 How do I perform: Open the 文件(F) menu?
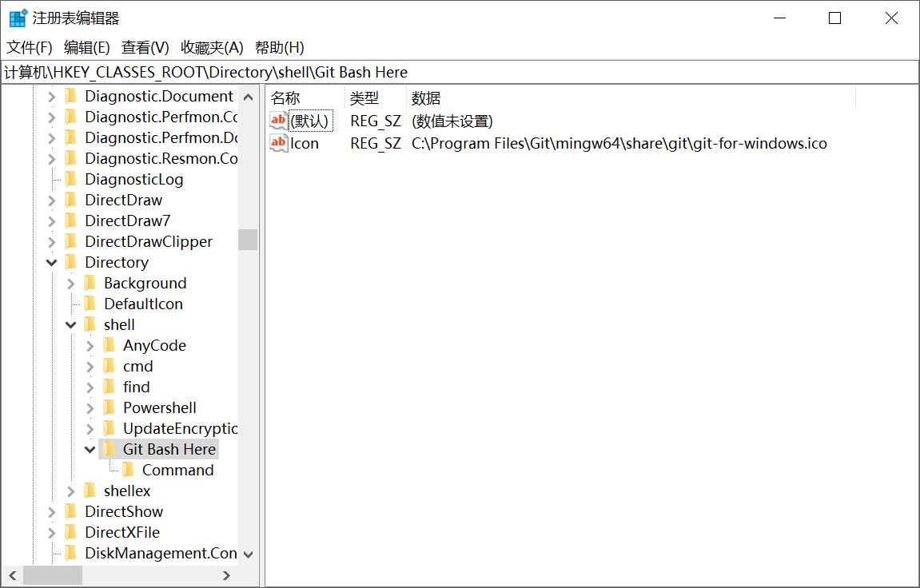click(30, 47)
